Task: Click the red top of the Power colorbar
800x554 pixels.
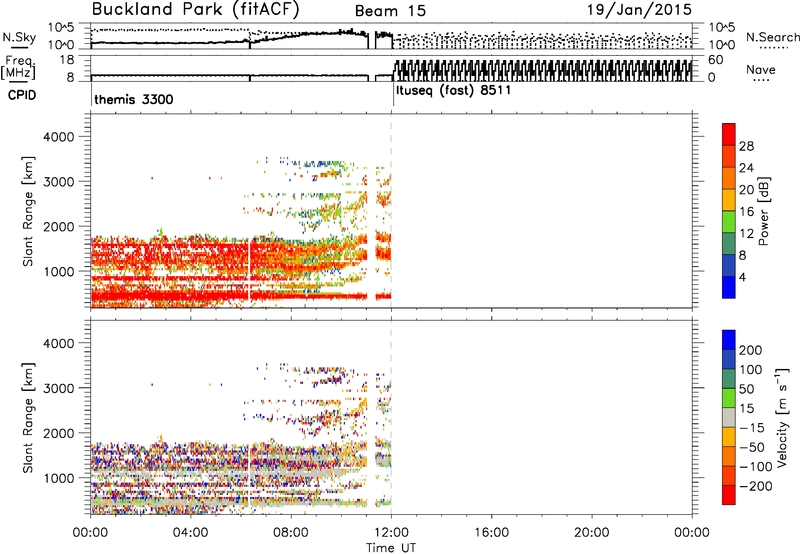Action: [x=729, y=134]
